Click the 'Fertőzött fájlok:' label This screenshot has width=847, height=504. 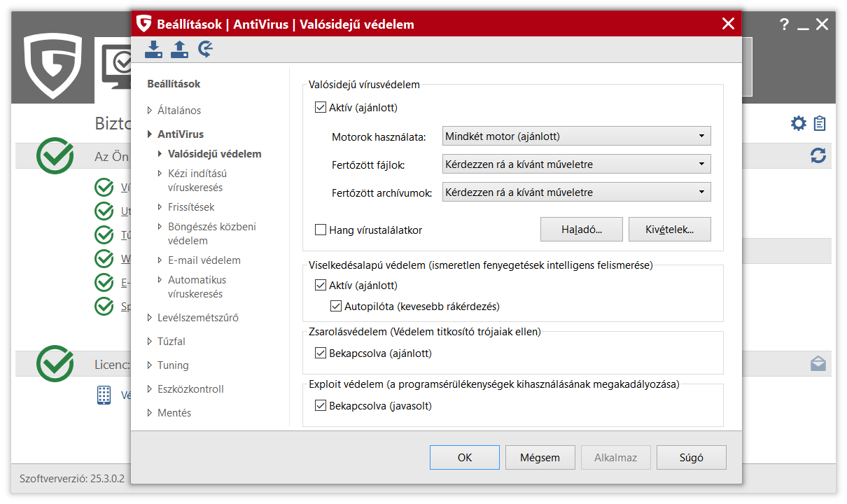pos(368,165)
